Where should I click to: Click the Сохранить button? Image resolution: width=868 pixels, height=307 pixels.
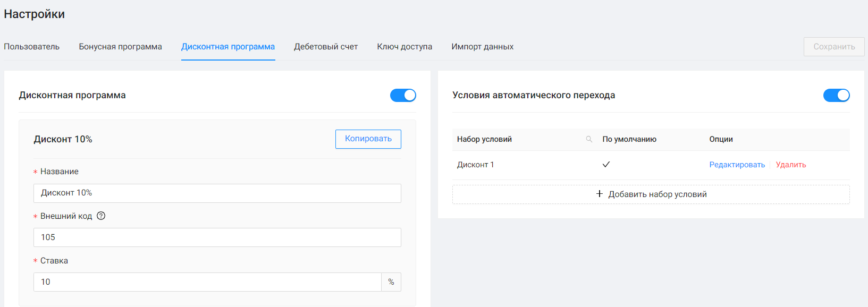[x=833, y=47]
